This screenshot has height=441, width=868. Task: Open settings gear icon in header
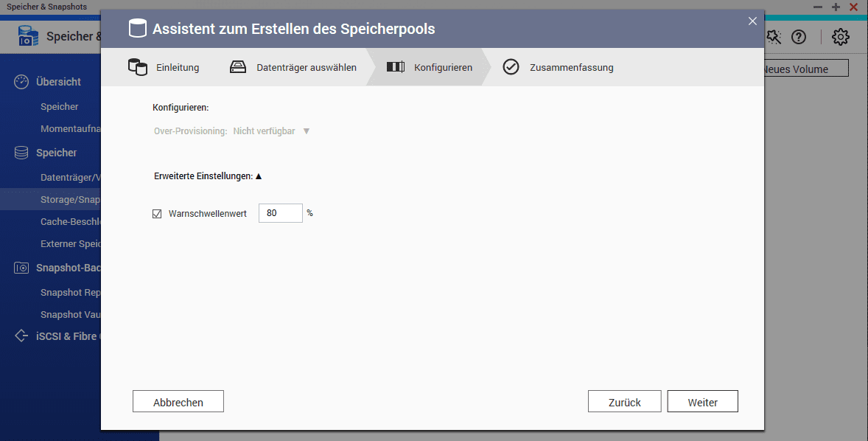(x=840, y=37)
